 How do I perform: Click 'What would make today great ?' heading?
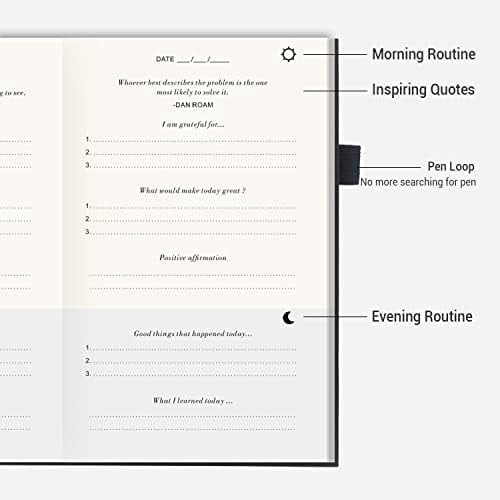pos(193,190)
